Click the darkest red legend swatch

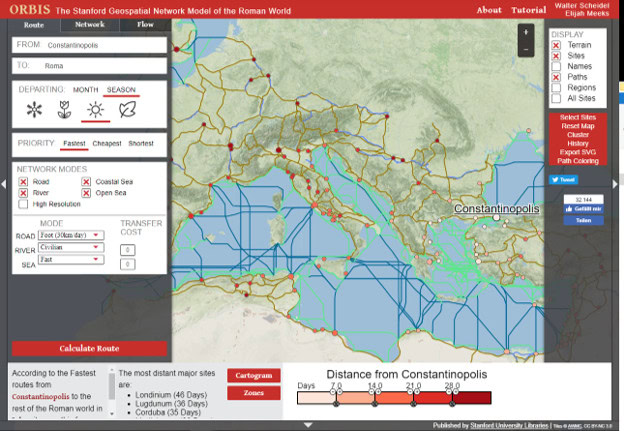(472, 398)
